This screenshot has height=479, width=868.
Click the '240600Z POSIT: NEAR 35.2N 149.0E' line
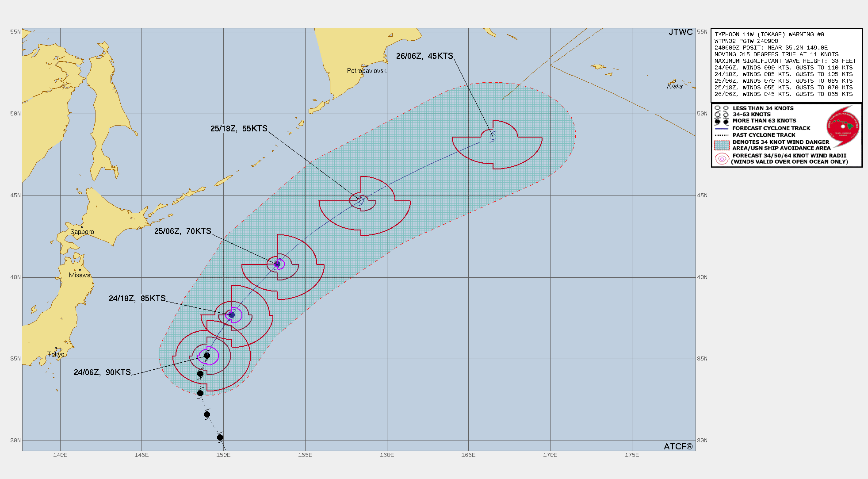(771, 48)
